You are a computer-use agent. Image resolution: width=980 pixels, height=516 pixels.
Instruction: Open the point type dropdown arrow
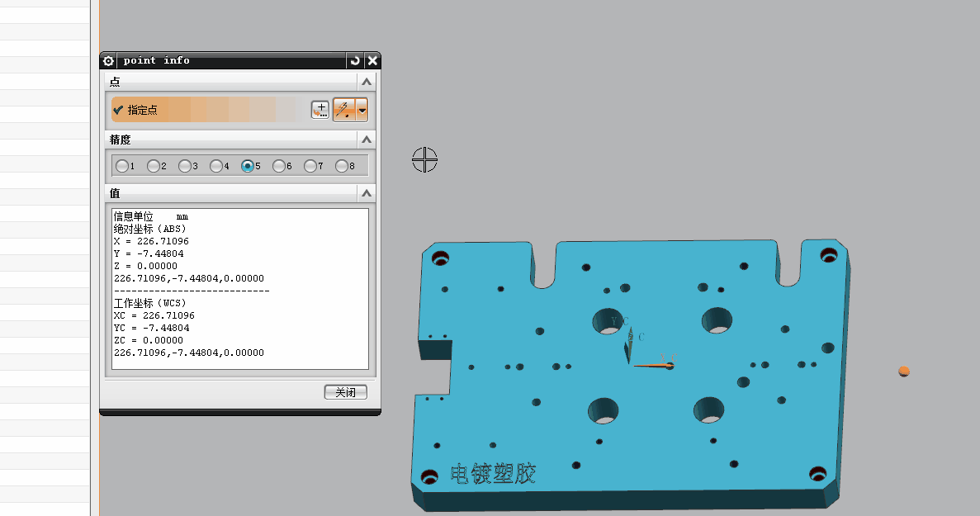(x=362, y=109)
